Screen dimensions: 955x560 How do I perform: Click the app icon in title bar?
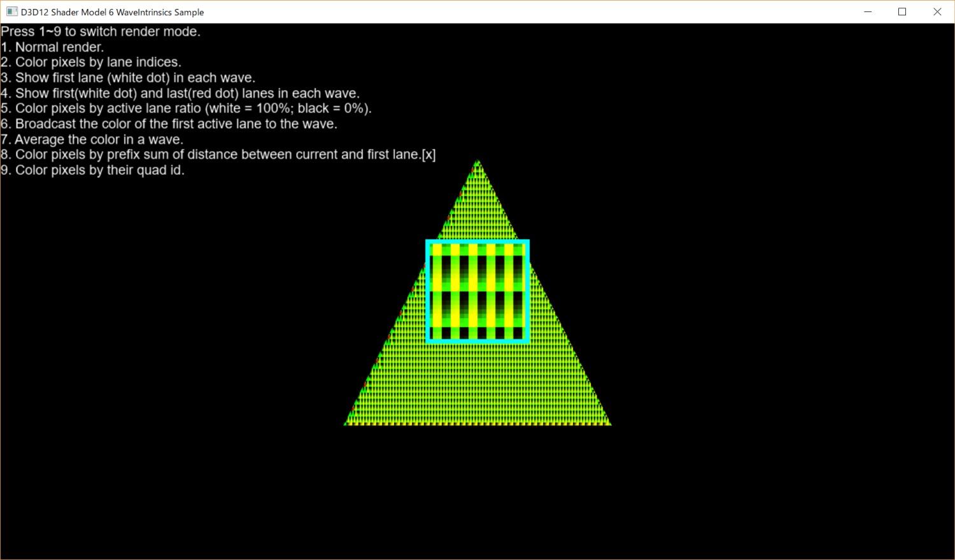tap(11, 11)
